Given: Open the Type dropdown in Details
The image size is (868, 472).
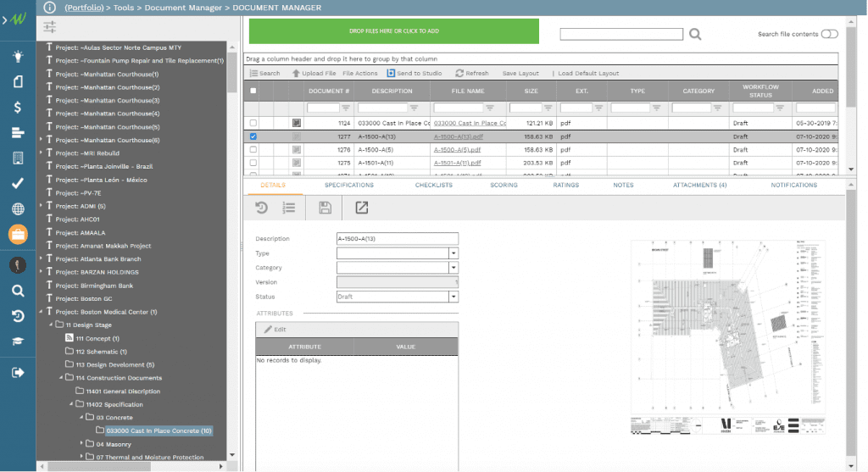Looking at the screenshot, I should coord(453,253).
